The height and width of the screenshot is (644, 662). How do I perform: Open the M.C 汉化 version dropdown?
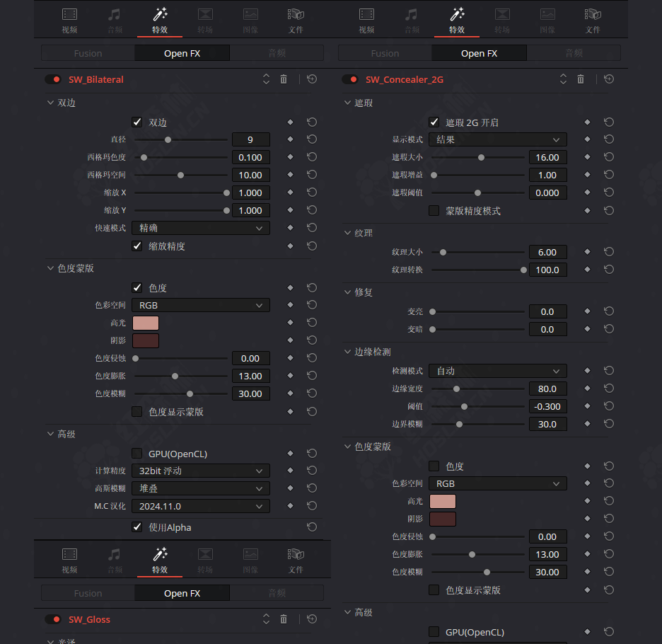201,506
